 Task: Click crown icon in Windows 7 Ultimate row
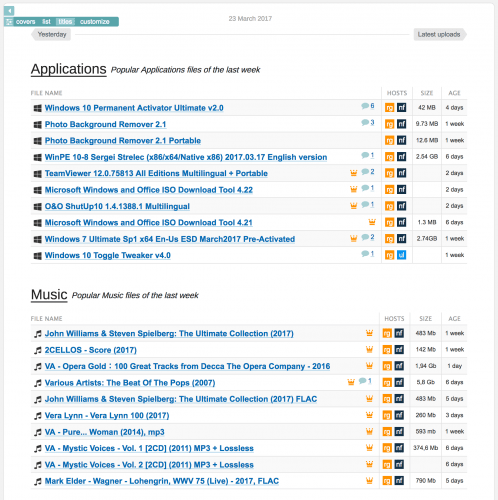(354, 238)
